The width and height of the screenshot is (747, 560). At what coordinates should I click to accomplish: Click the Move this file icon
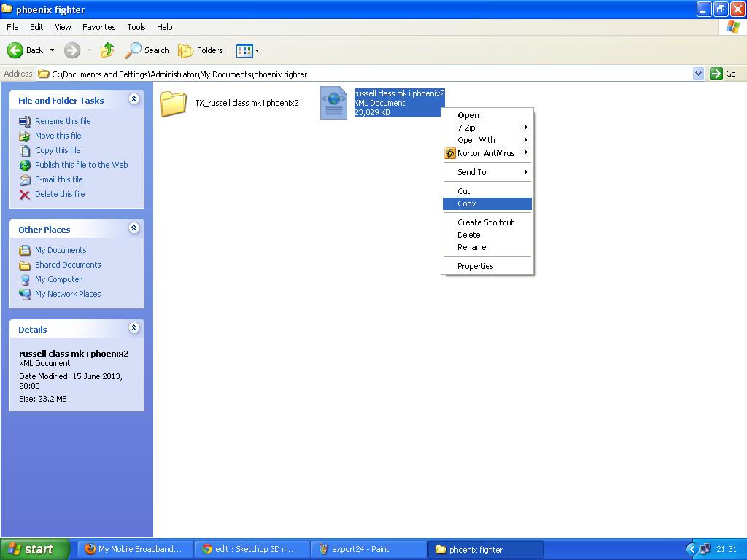(x=25, y=136)
